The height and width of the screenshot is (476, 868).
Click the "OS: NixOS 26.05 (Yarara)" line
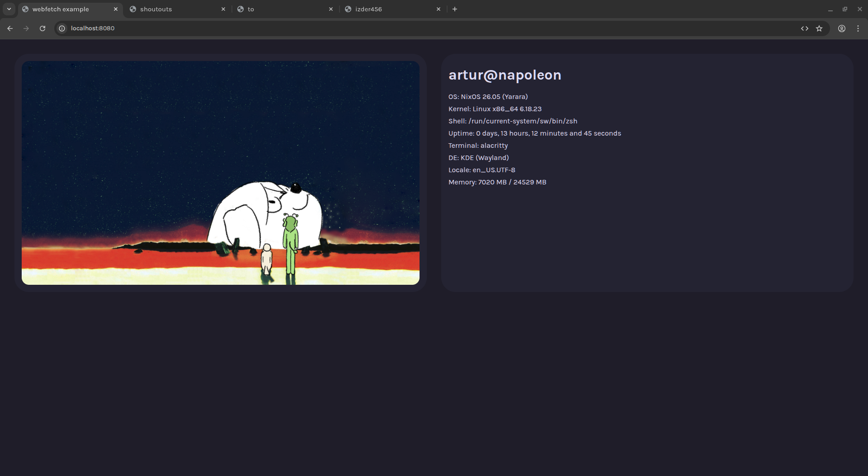488,97
